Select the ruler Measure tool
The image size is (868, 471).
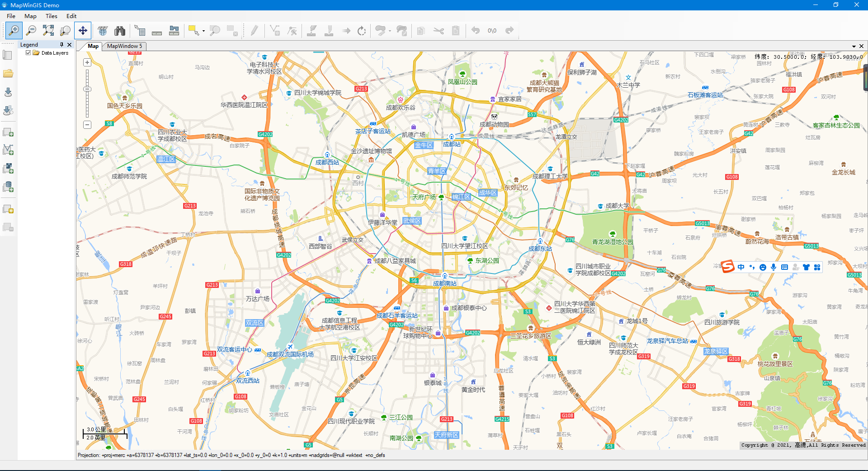(157, 31)
